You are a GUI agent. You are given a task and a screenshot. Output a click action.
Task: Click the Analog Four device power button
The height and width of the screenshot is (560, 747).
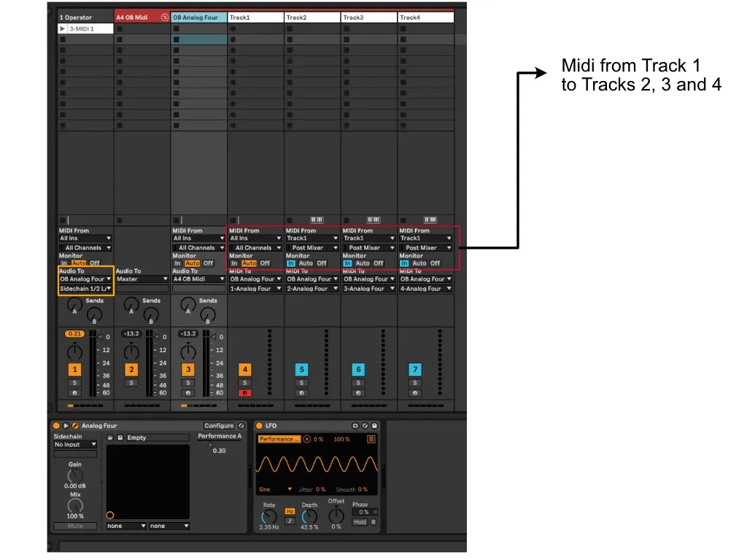pyautogui.click(x=56, y=426)
